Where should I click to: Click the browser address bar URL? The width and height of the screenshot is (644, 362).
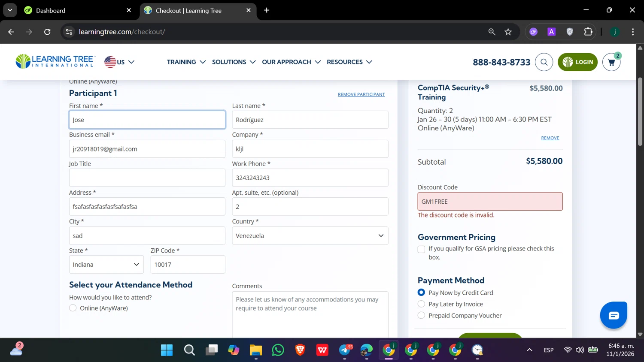coord(122,32)
